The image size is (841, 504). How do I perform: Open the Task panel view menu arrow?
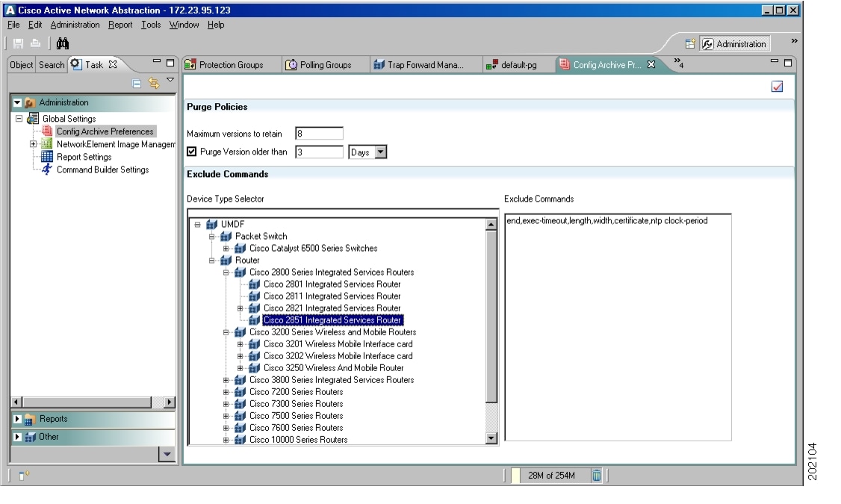[170, 81]
